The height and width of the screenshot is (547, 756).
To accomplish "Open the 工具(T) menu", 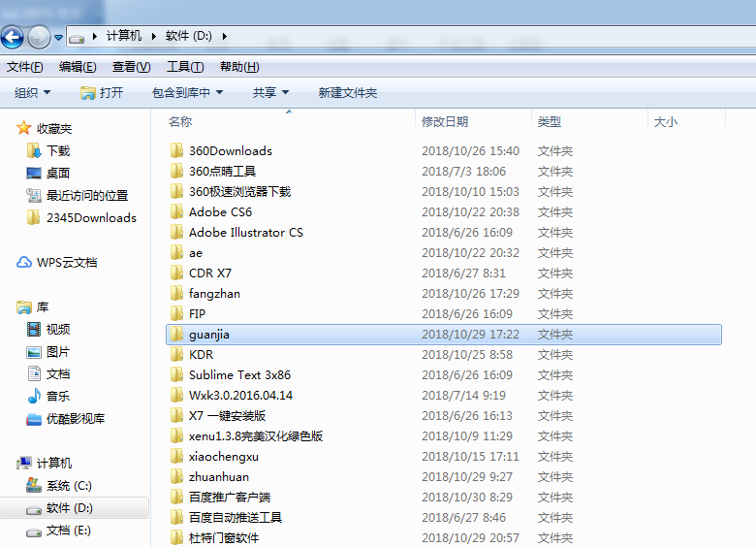I will (x=185, y=67).
